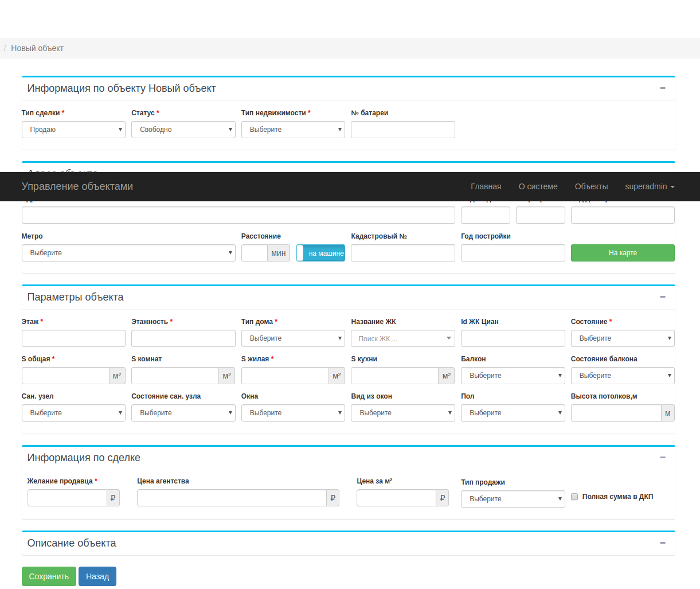
Task: Click the green Сохранить button
Action: coord(49,576)
